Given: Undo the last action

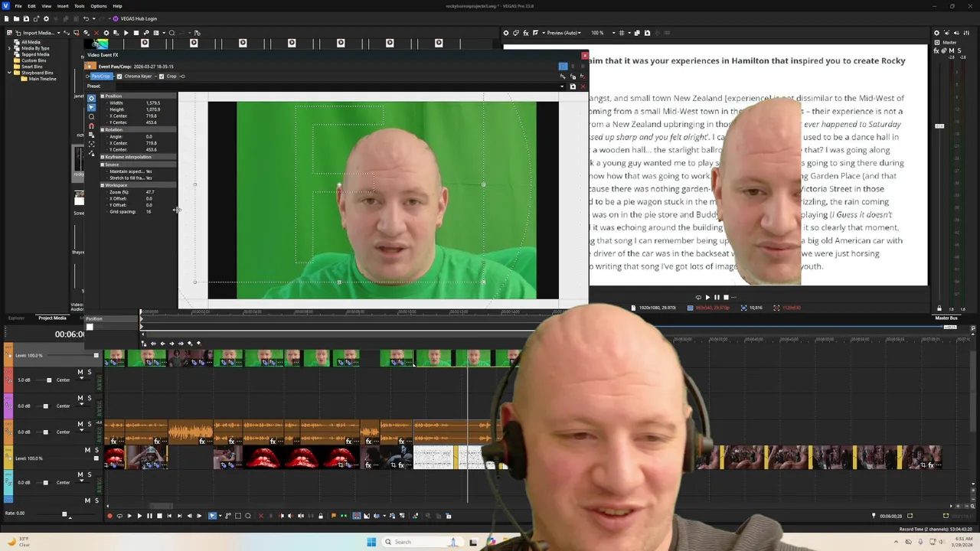Looking at the screenshot, I should pos(86,18).
